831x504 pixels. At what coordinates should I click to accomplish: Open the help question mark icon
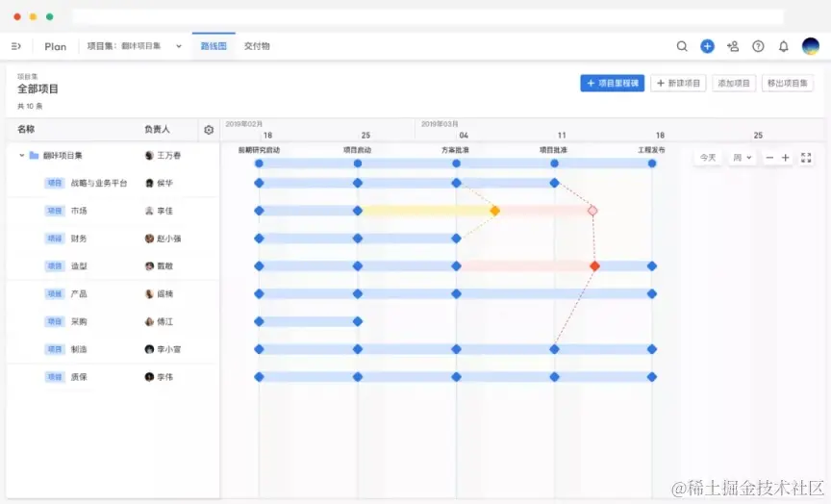(759, 46)
